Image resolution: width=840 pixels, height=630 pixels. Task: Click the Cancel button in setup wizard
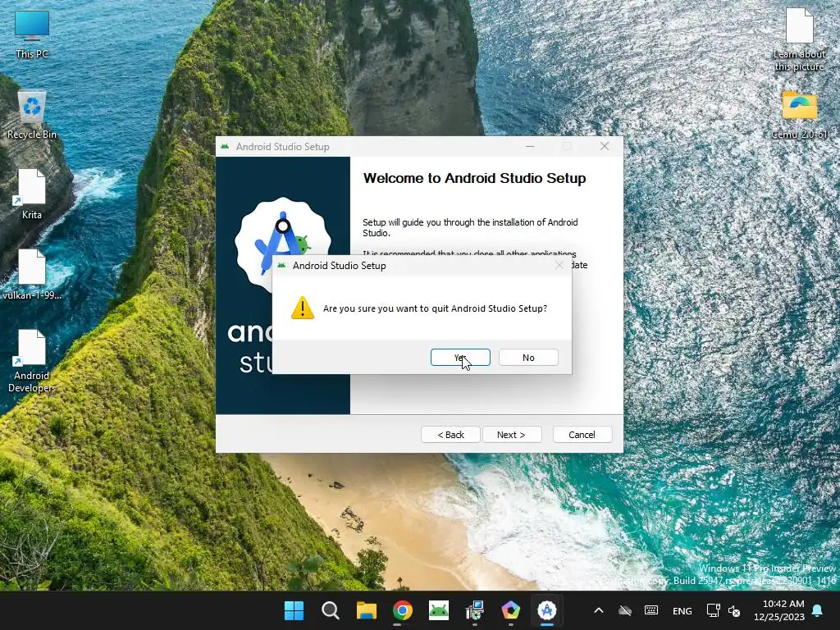(x=582, y=435)
